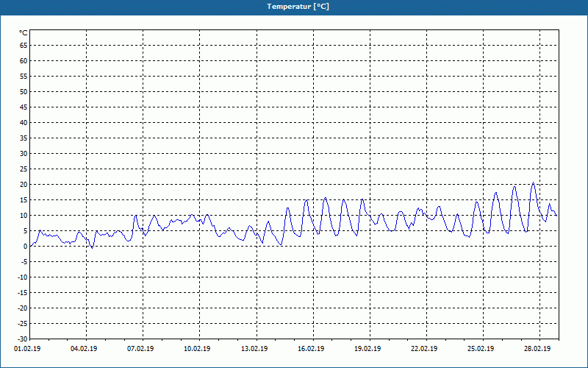Click the -15 axis label
The height and width of the screenshot is (368, 588).
coord(23,292)
